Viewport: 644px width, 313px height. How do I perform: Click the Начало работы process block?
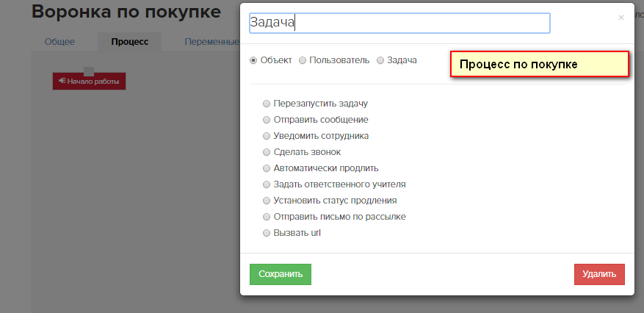[x=89, y=82]
